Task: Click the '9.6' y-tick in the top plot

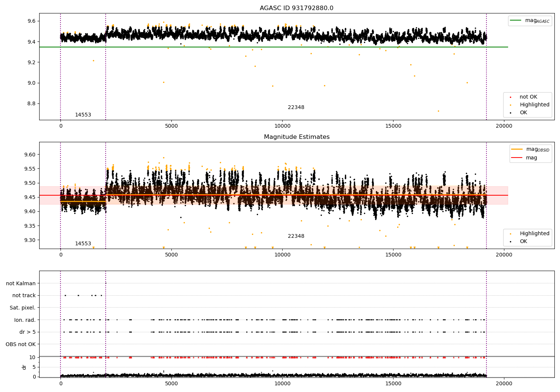Action: pos(32,21)
